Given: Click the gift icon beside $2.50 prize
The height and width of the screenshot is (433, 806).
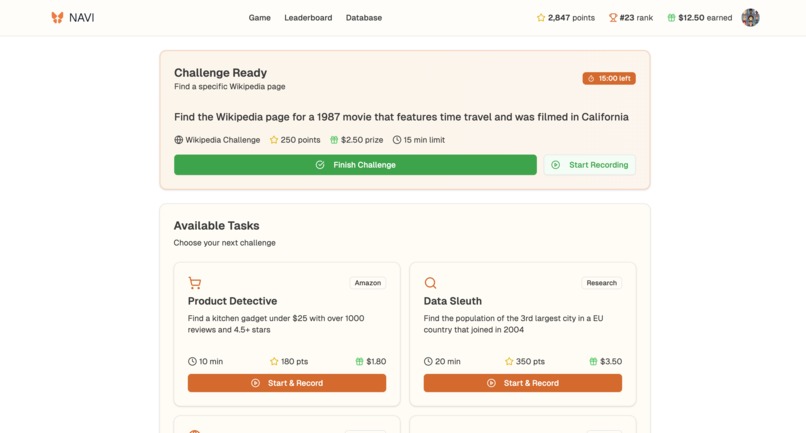Looking at the screenshot, I should tap(334, 140).
